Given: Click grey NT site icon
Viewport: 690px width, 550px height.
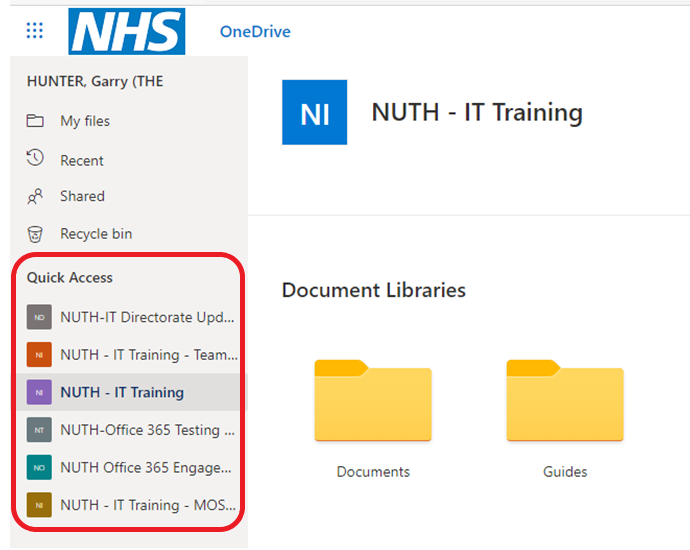Looking at the screenshot, I should click(x=39, y=430).
